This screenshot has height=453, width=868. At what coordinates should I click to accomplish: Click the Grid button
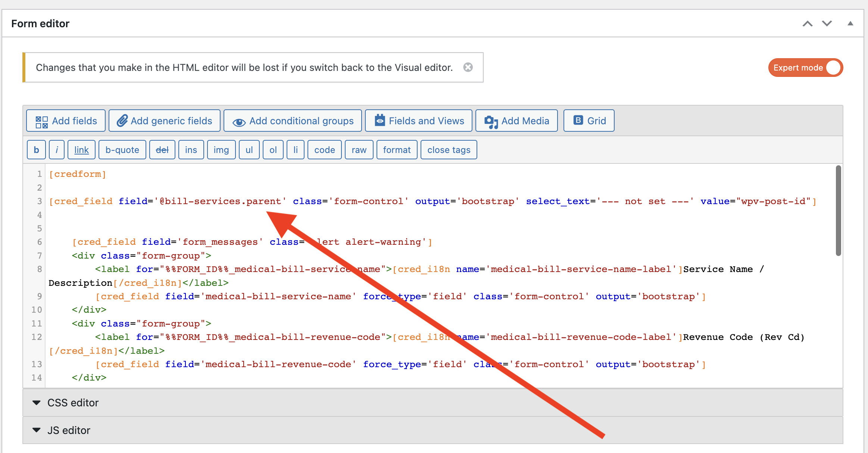589,121
